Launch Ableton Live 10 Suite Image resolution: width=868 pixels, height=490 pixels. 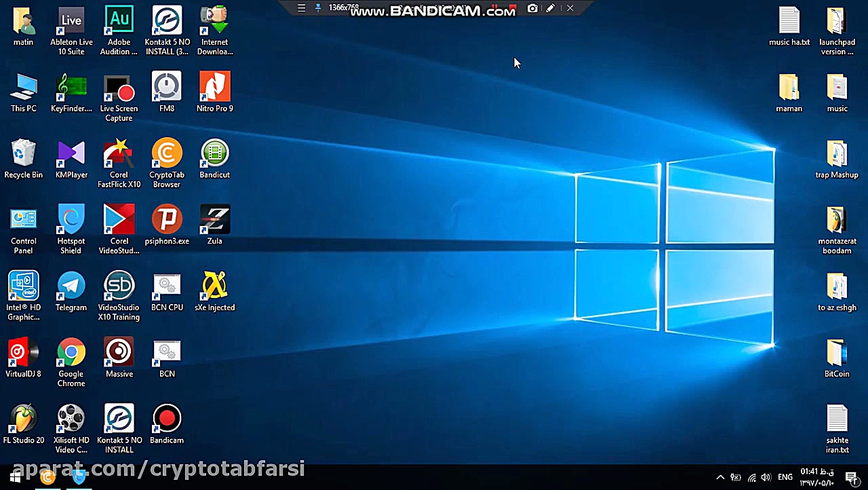(x=71, y=31)
